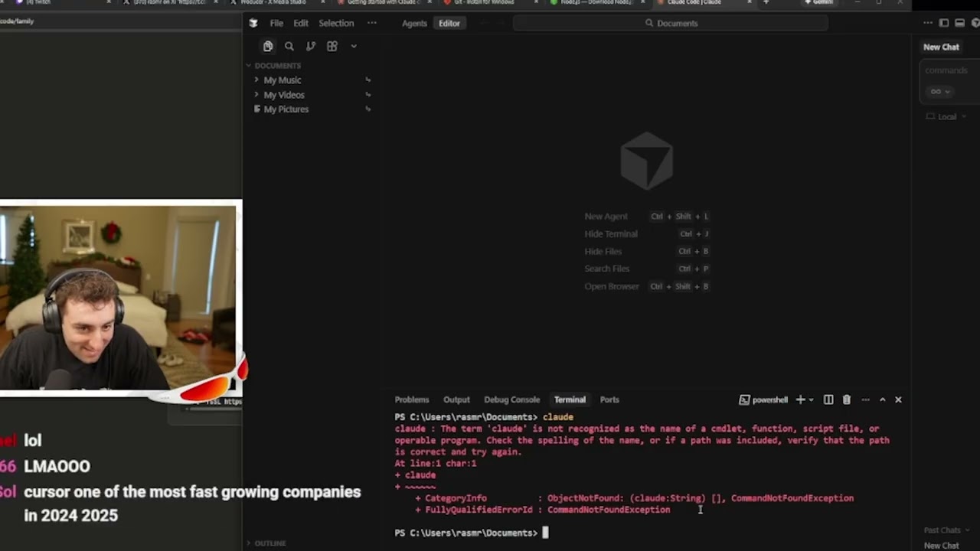Open the Explorer files view icon
Screen dimensions: 980x551
click(x=267, y=46)
